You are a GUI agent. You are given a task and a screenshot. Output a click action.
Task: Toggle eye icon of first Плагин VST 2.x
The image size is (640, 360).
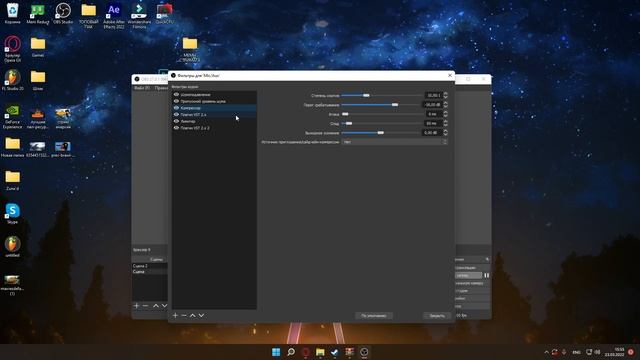click(x=176, y=115)
